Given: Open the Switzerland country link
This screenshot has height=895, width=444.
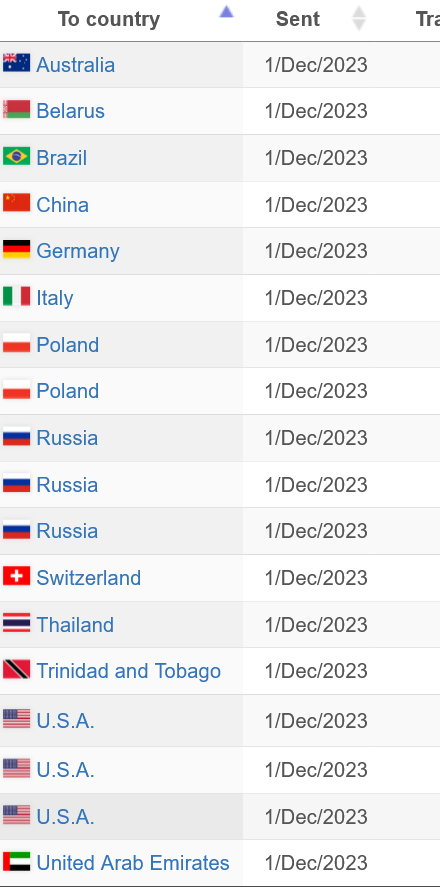Looking at the screenshot, I should [x=88, y=578].
